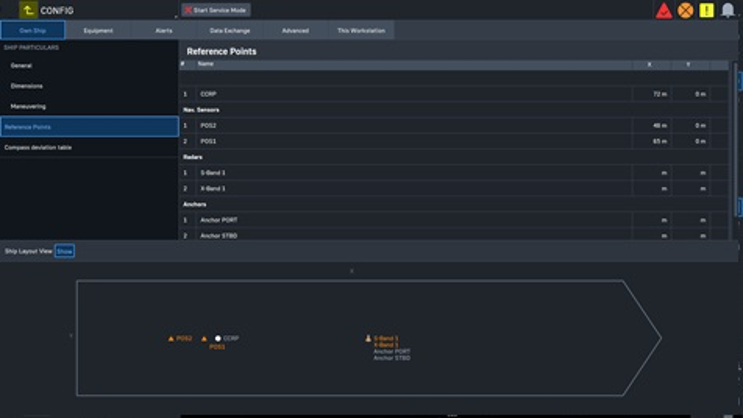Click the CCRP name cell
This screenshot has width=743, height=418.
click(413, 94)
